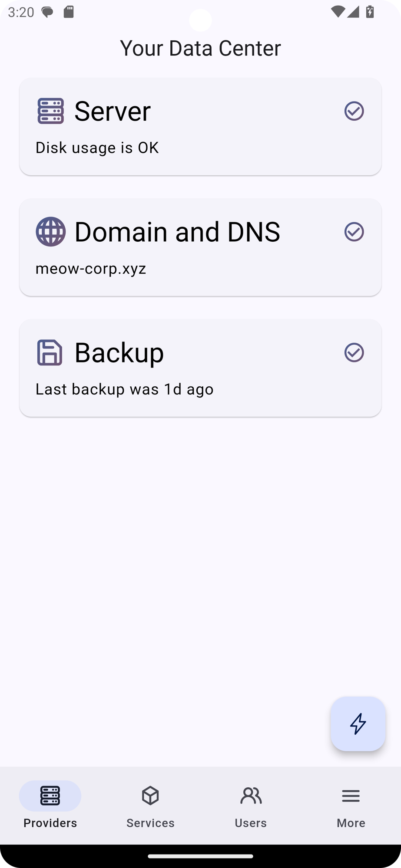Tap the Wi-Fi signal status icon

(x=338, y=12)
